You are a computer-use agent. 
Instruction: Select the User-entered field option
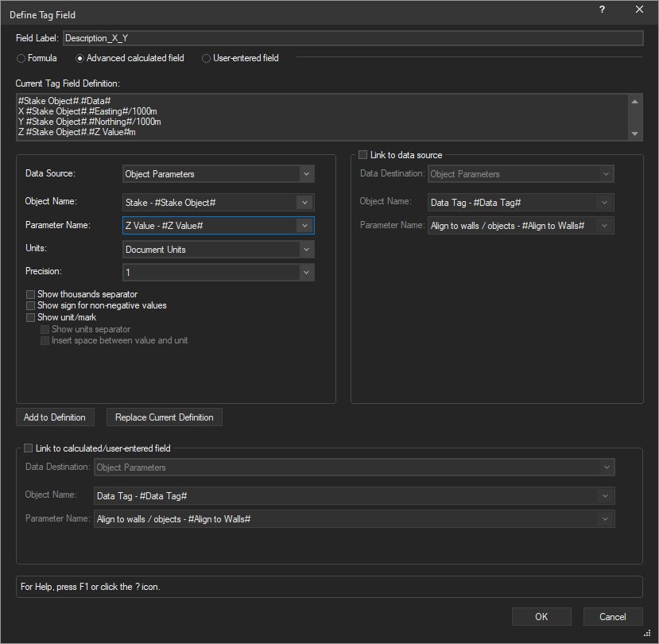click(207, 58)
